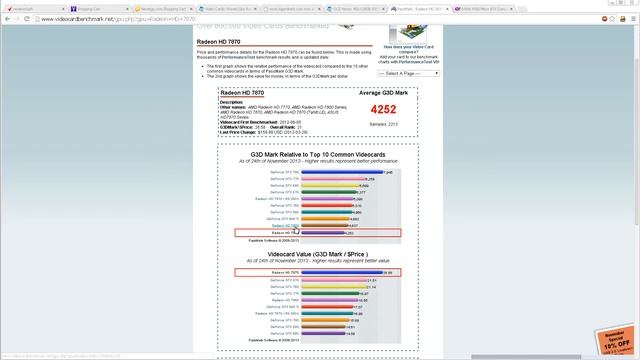Click the 'G3D Mark Relative to Top 10 Common Videocards' title
Screen dimensions: 640x360
(318, 155)
